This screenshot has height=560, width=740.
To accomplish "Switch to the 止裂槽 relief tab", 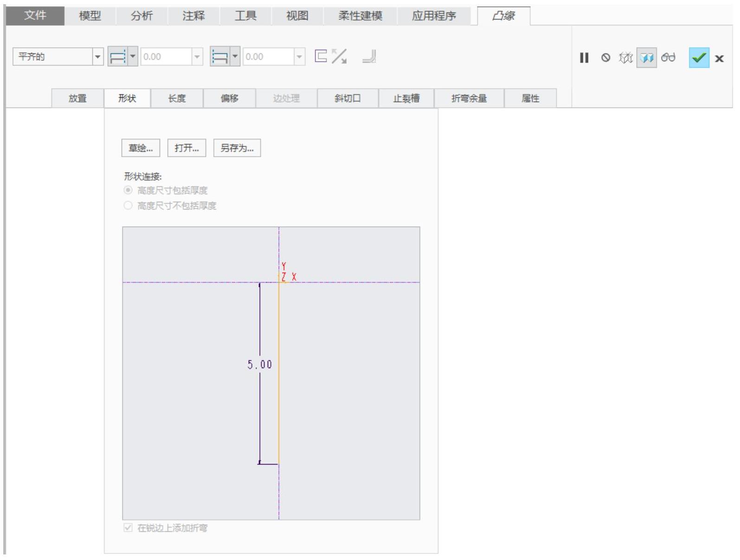I will pos(406,98).
